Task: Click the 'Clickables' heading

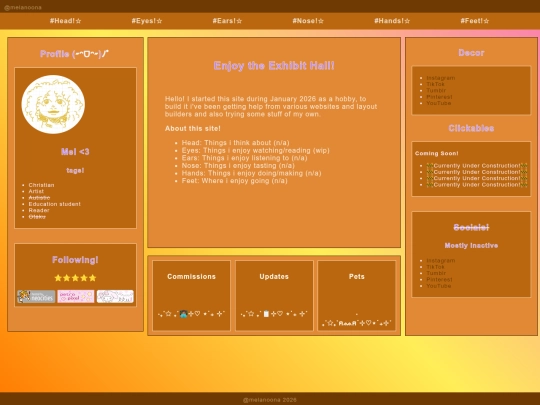Action: pyautogui.click(x=471, y=128)
